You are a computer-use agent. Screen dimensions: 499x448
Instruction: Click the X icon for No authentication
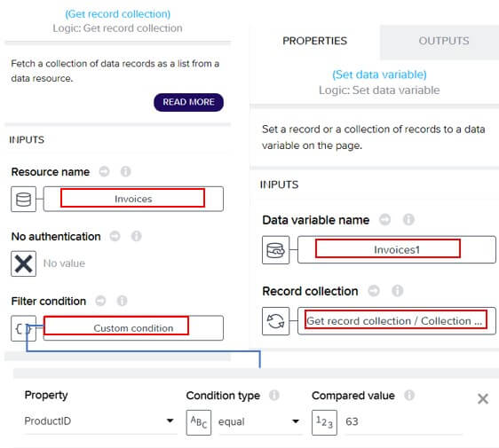coord(24,263)
